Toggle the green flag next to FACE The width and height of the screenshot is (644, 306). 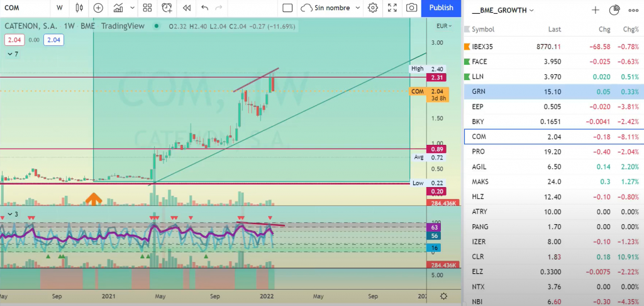(x=466, y=62)
